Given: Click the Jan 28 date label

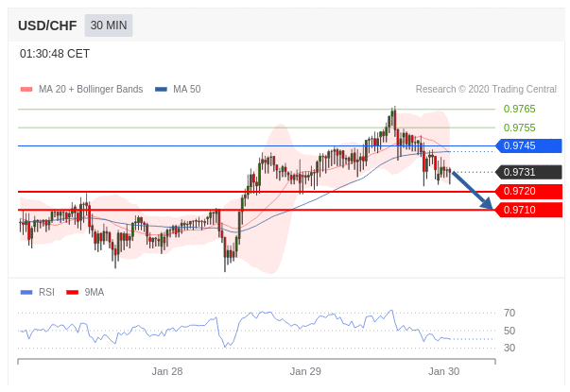Looking at the screenshot, I should pyautogui.click(x=167, y=371).
